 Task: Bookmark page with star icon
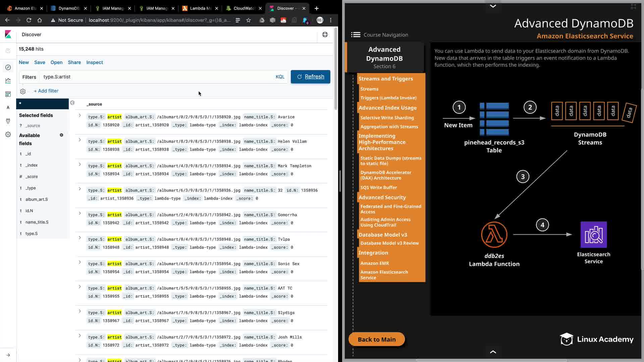coord(249,20)
